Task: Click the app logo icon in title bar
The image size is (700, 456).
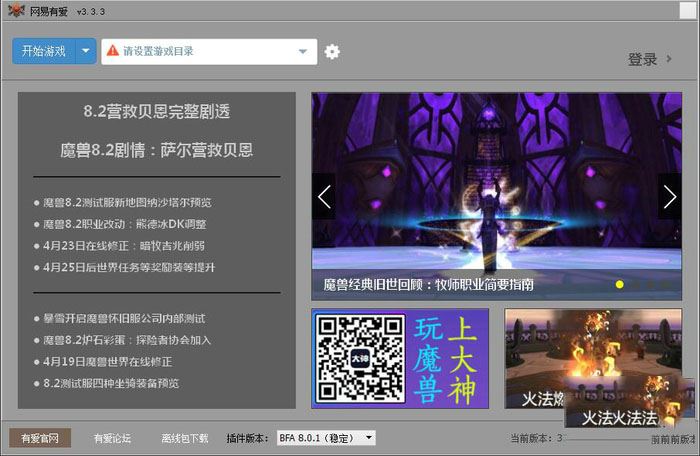Action: point(16,10)
